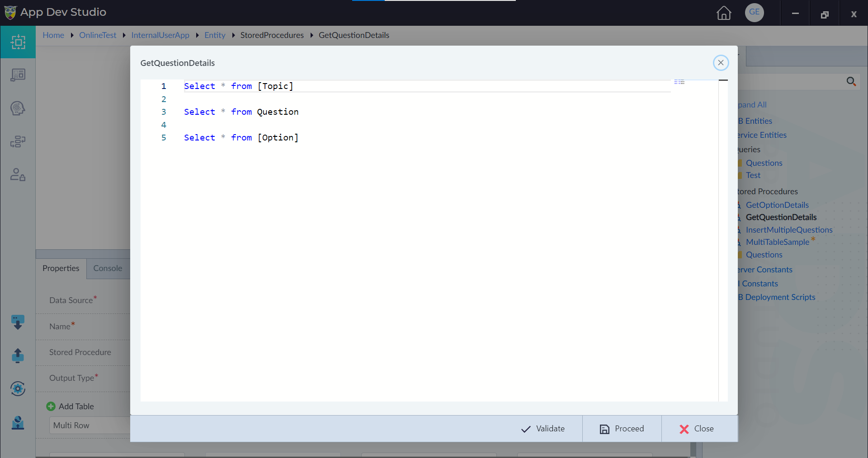The height and width of the screenshot is (458, 868).
Task: Open the Multi Row dropdown
Action: tap(90, 425)
